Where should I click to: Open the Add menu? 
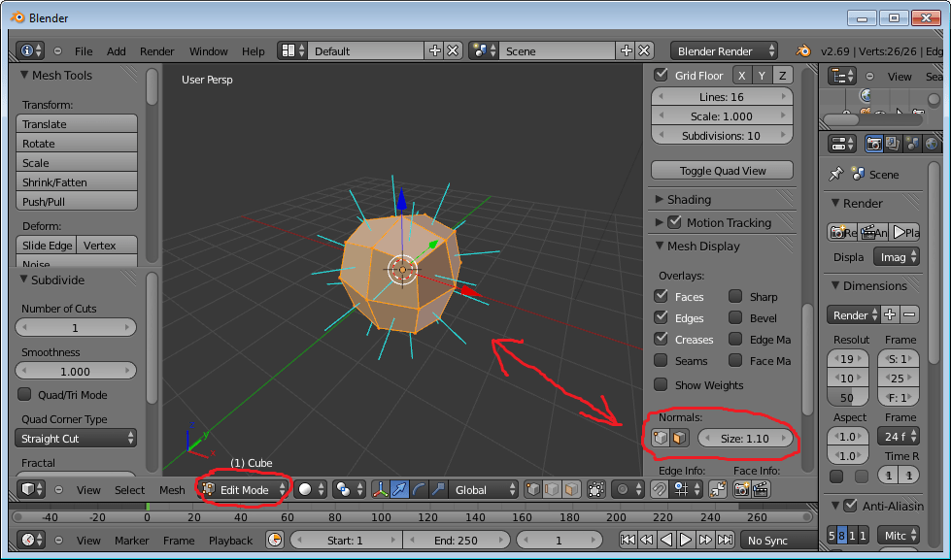coord(117,51)
